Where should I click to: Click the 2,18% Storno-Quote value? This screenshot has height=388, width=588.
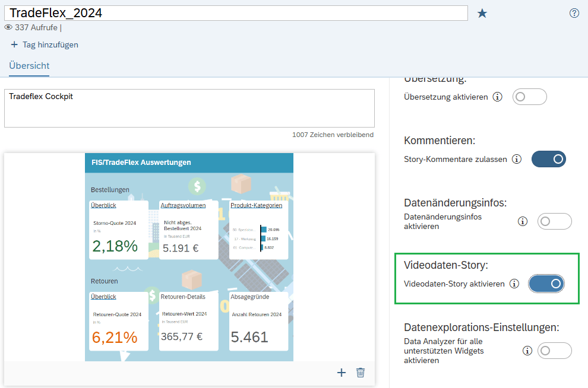(115, 246)
